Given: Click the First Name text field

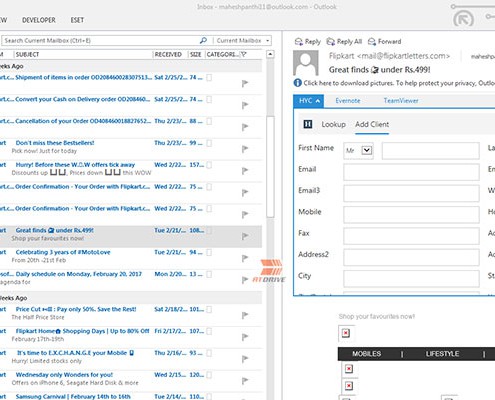Looking at the screenshot, I should tap(430, 151).
